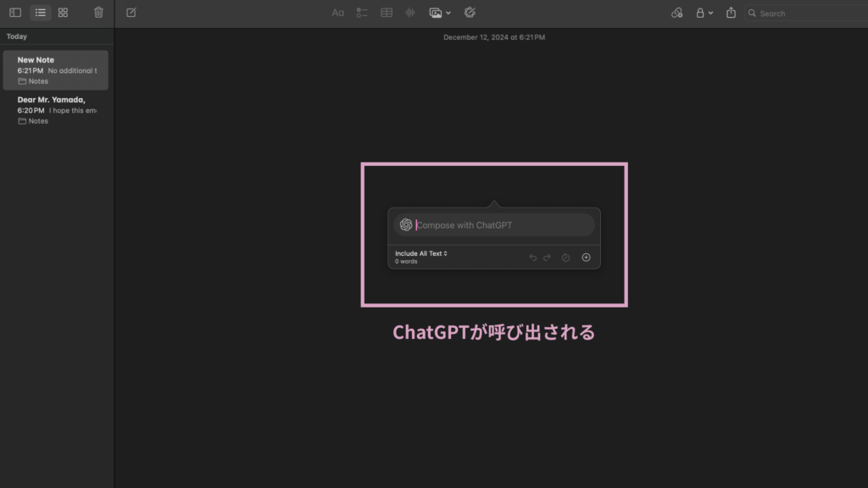The height and width of the screenshot is (488, 868).
Task: Insert a table into the note
Action: (386, 13)
